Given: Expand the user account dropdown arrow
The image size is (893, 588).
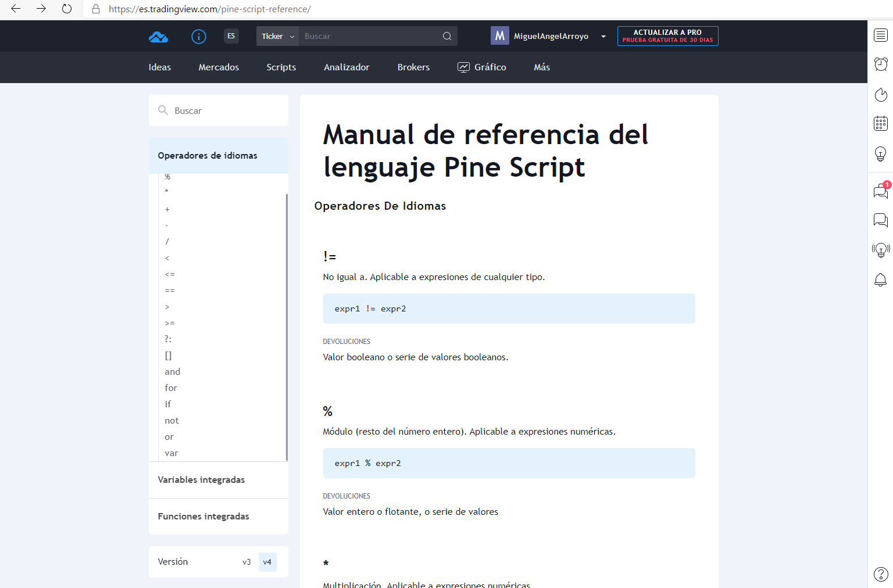Looking at the screenshot, I should coord(603,37).
